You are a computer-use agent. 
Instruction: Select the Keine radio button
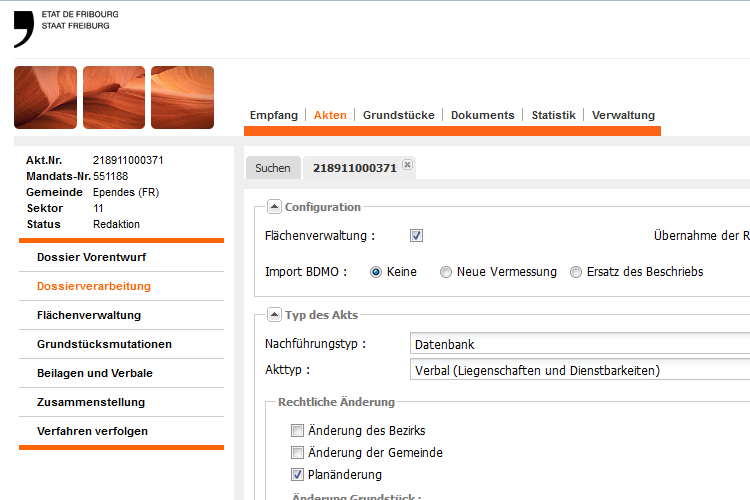376,272
